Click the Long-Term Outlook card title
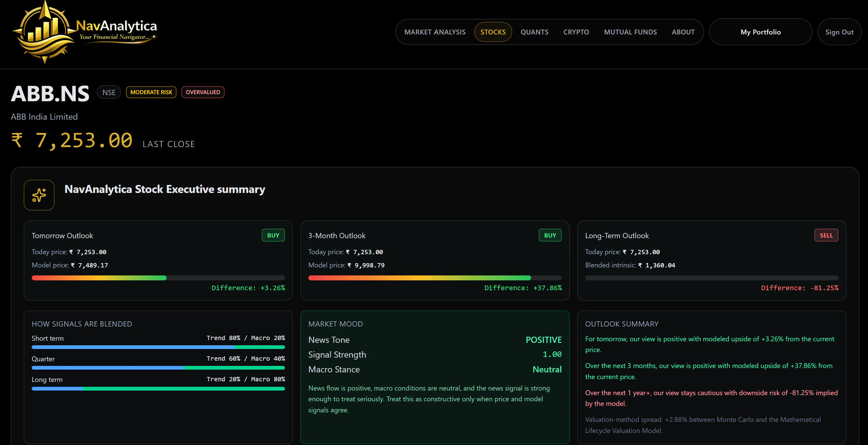868x445 pixels. (617, 236)
